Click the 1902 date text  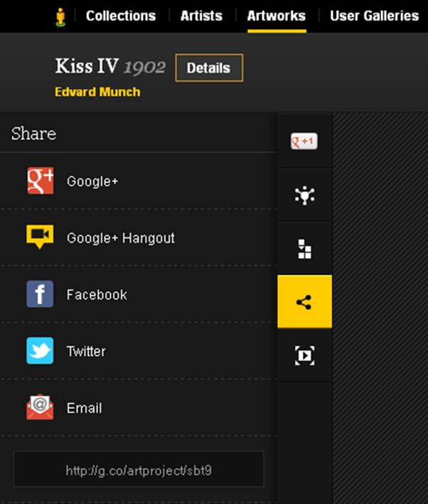point(145,68)
